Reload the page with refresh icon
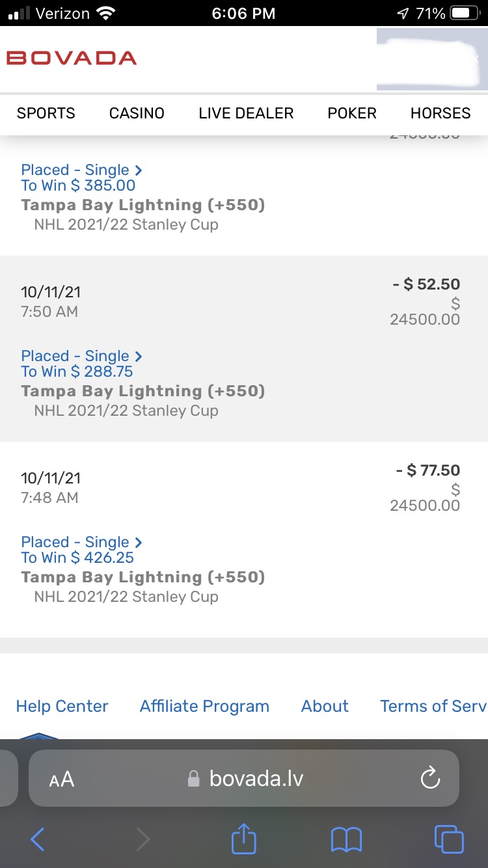The image size is (488, 868). pyautogui.click(x=430, y=778)
